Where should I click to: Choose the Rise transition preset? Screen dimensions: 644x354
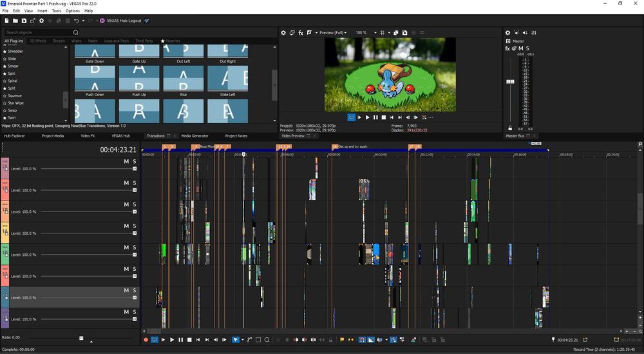click(x=183, y=81)
